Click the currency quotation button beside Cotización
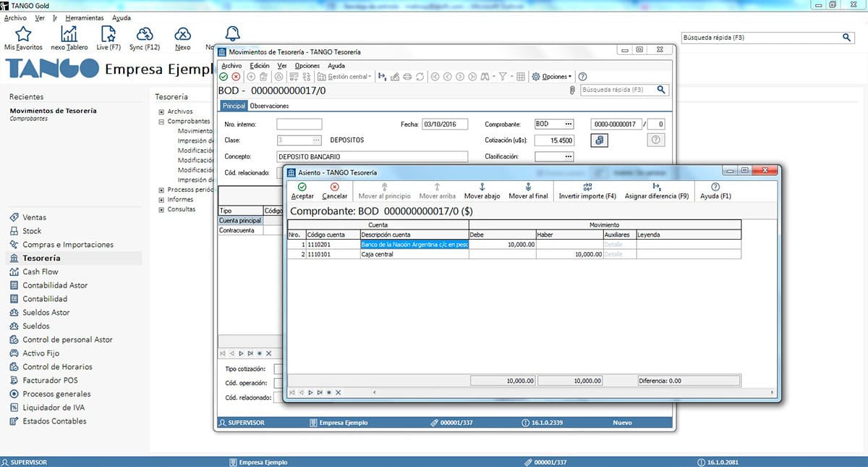The image size is (868, 467). click(599, 140)
